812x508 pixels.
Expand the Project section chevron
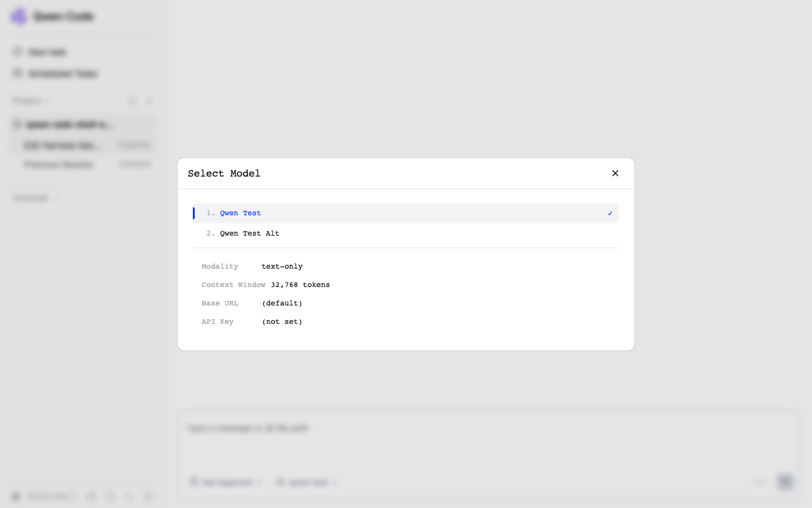click(x=49, y=101)
